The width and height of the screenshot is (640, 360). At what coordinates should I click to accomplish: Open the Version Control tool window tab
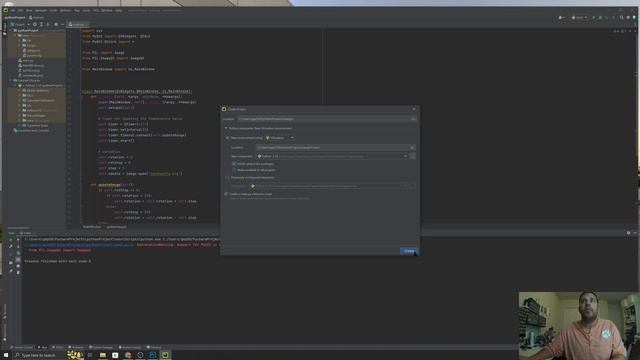point(22,347)
